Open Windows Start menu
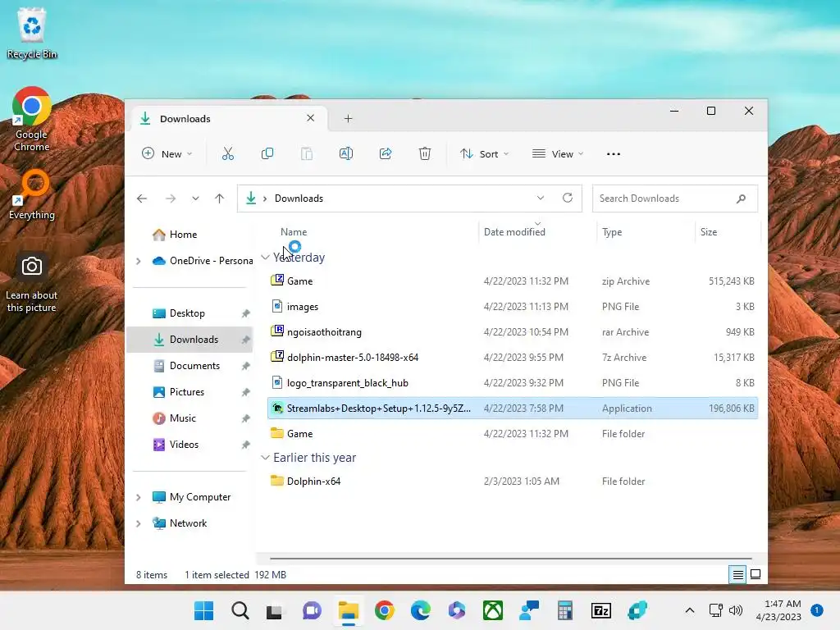The width and height of the screenshot is (840, 630). point(203,610)
